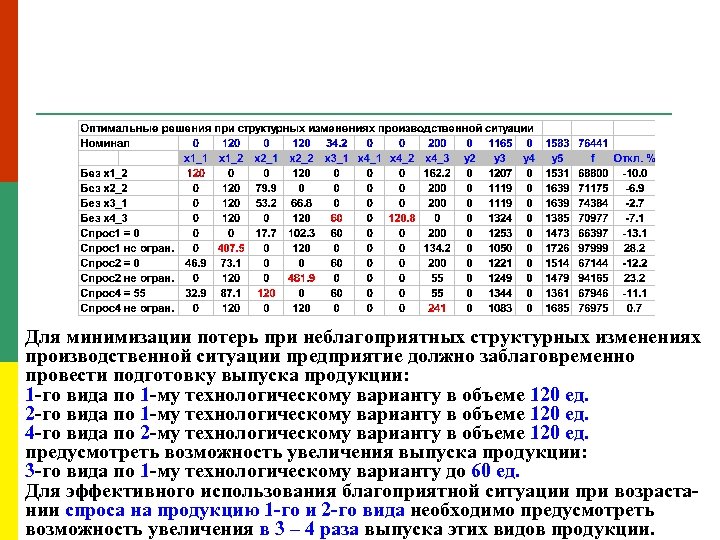This screenshot has height=540, width=720.
Task: Click the cell with value 74384
Action: coord(593,203)
